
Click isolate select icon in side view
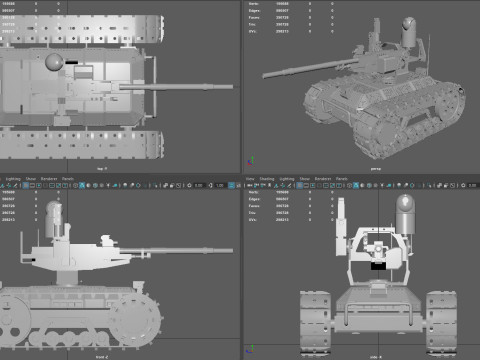pos(429,185)
